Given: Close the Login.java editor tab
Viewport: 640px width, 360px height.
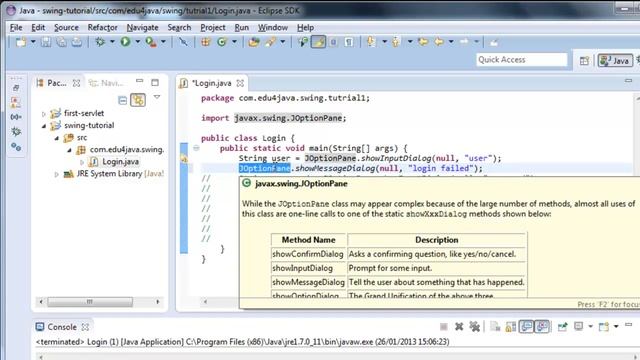Looking at the screenshot, I should coord(240,83).
